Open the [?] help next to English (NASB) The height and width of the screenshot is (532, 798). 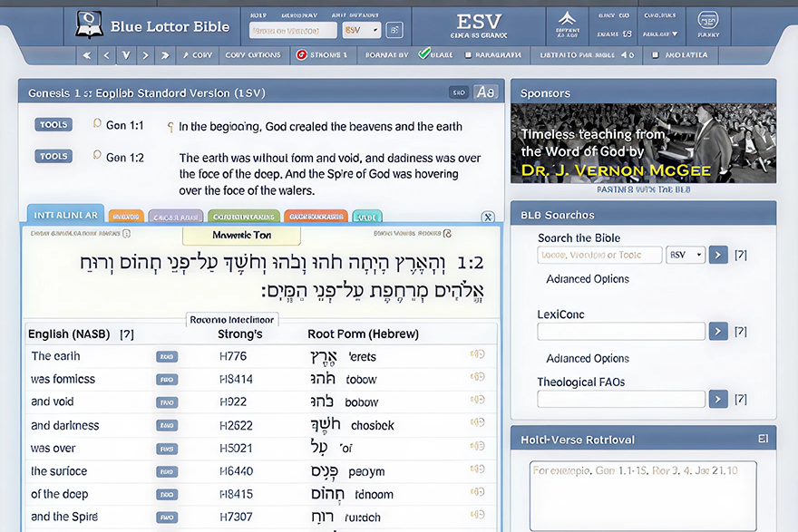click(x=127, y=334)
